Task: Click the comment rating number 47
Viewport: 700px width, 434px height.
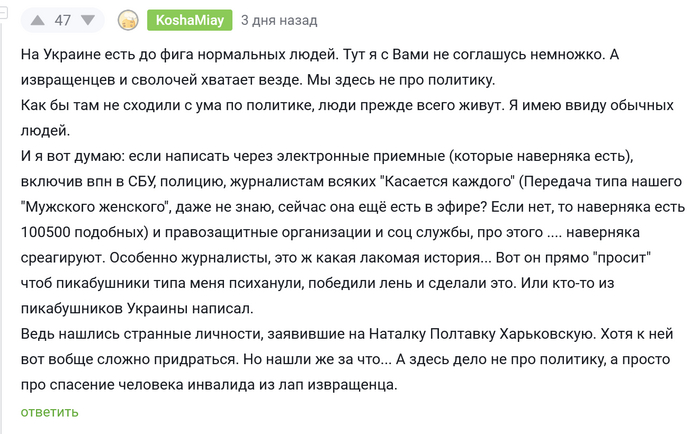Action: (63, 21)
